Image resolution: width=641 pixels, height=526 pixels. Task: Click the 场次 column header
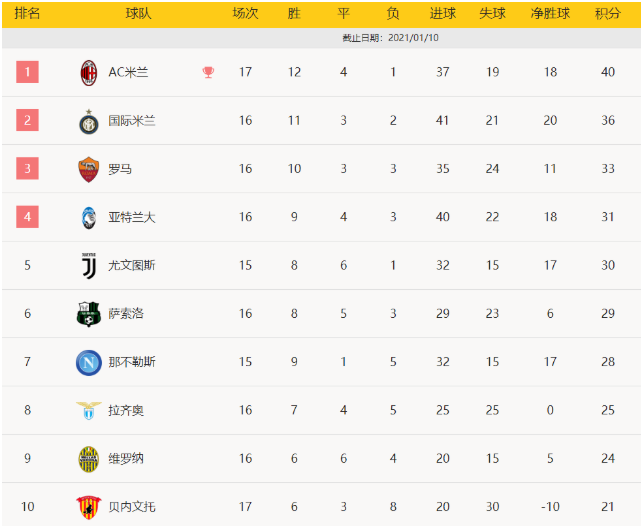245,14
